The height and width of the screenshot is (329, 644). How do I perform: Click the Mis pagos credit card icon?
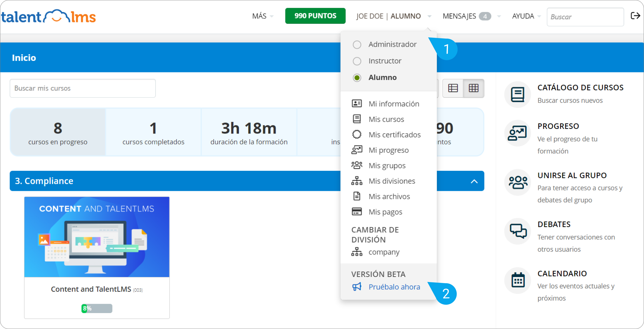click(x=357, y=212)
